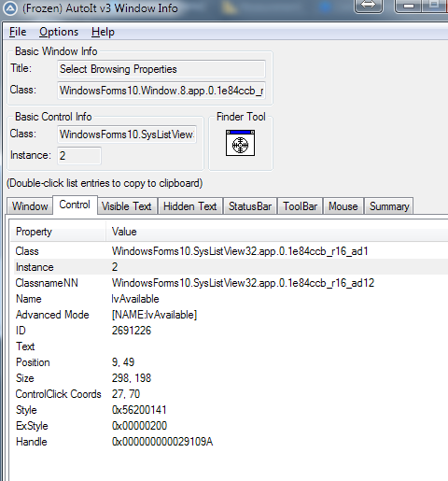Open the File menu
The image size is (448, 481).
pyautogui.click(x=18, y=32)
